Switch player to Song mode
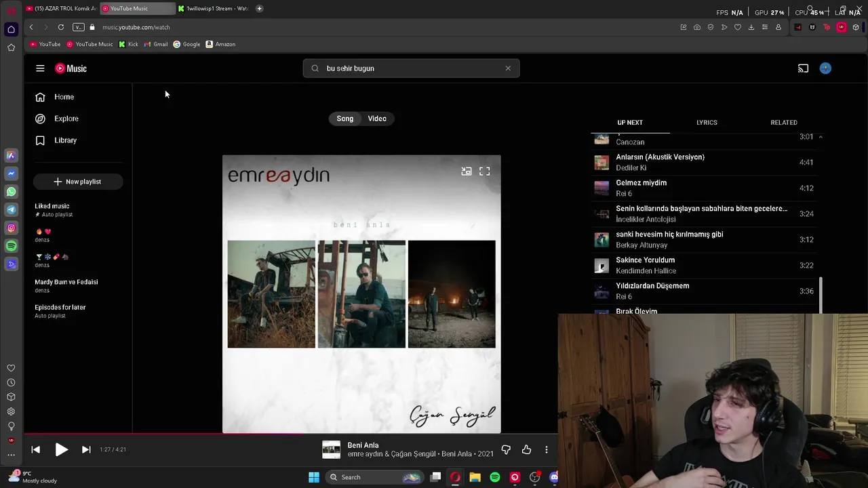The width and height of the screenshot is (868, 488). (345, 119)
